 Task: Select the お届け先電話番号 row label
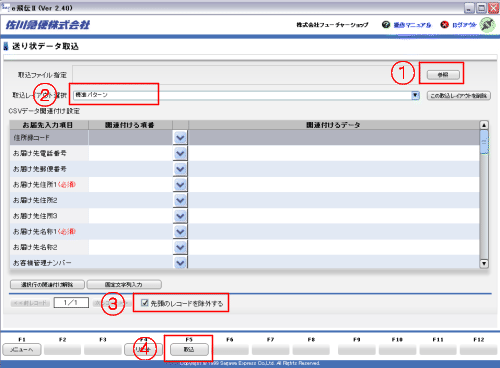tap(40, 153)
